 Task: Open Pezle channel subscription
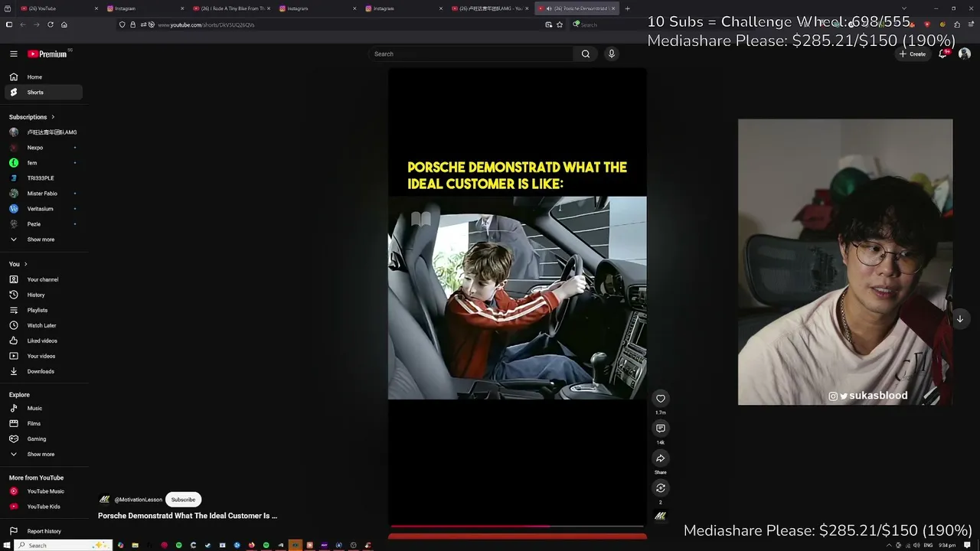point(43,224)
